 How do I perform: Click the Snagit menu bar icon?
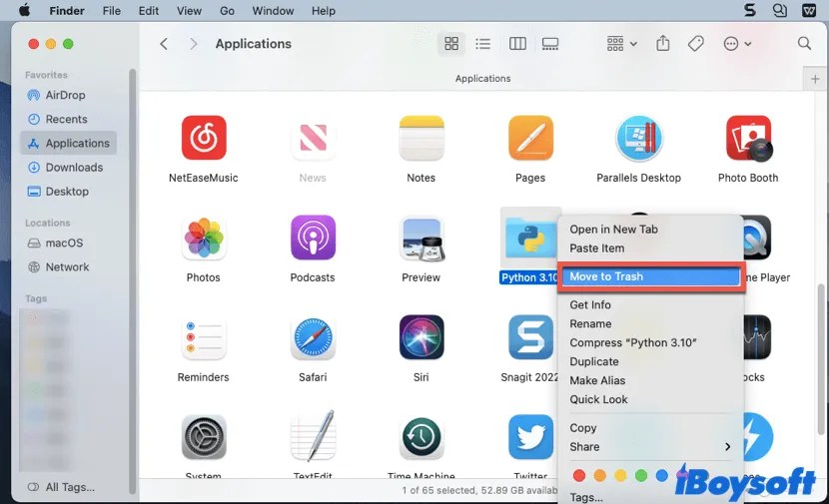tap(750, 11)
